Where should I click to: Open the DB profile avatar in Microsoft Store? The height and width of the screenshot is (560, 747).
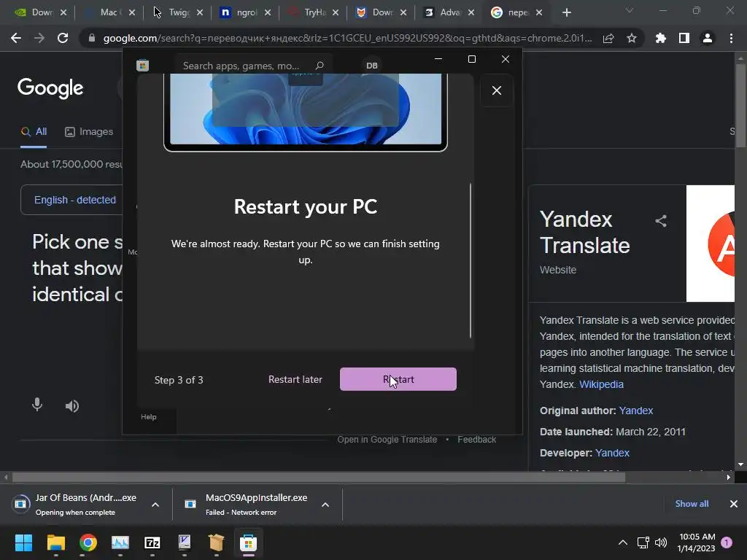[x=371, y=66]
